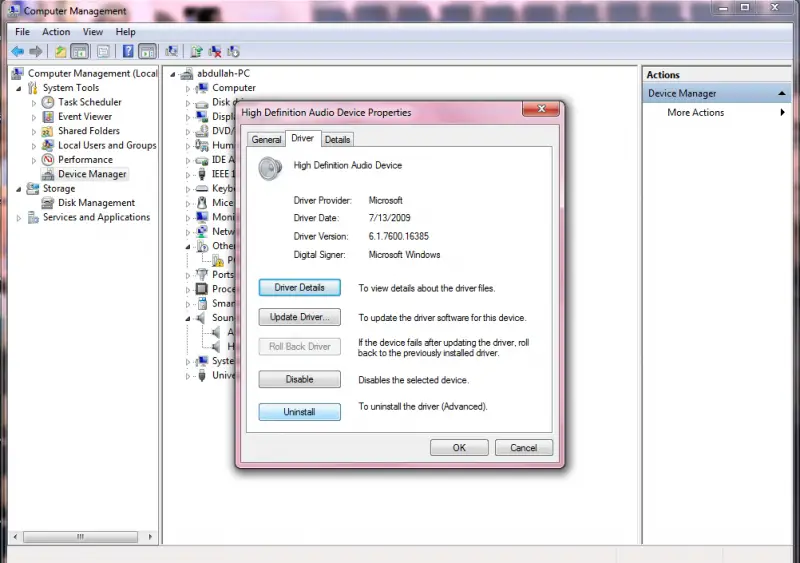Click Update Driver Software toolbar icon
Viewport: 800px width, 563px height.
pyautogui.click(x=196, y=51)
